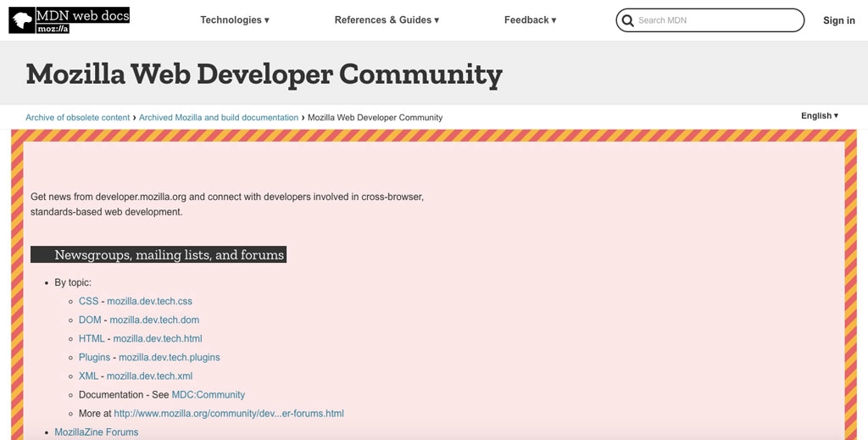
Task: Open the English language selector
Action: pyautogui.click(x=820, y=115)
